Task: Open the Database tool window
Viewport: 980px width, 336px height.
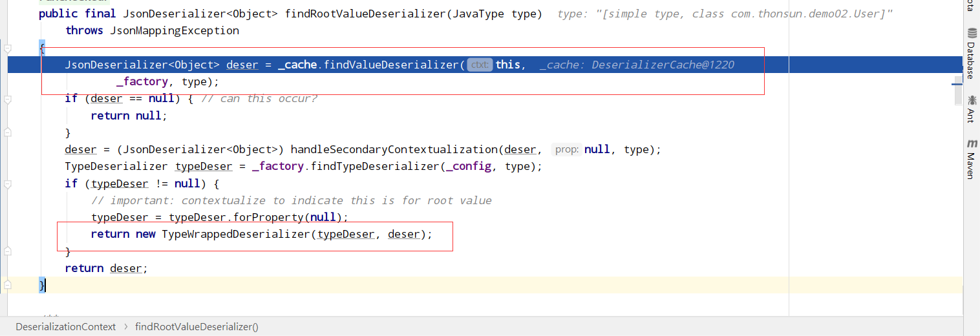Action: click(971, 54)
